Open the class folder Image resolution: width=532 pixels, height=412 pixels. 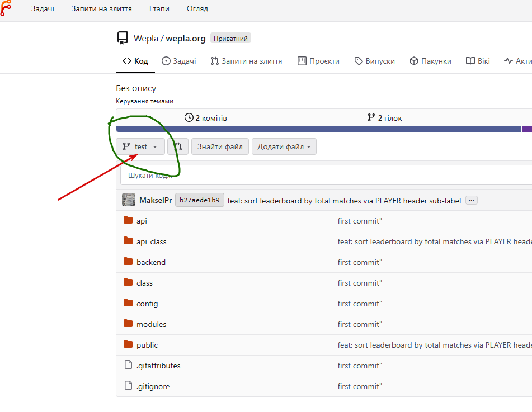pos(144,283)
